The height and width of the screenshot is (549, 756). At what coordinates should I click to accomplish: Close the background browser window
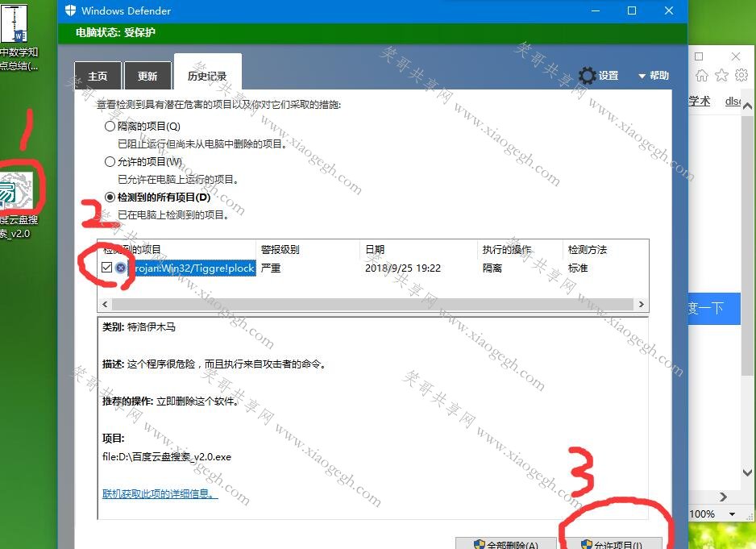(x=736, y=56)
